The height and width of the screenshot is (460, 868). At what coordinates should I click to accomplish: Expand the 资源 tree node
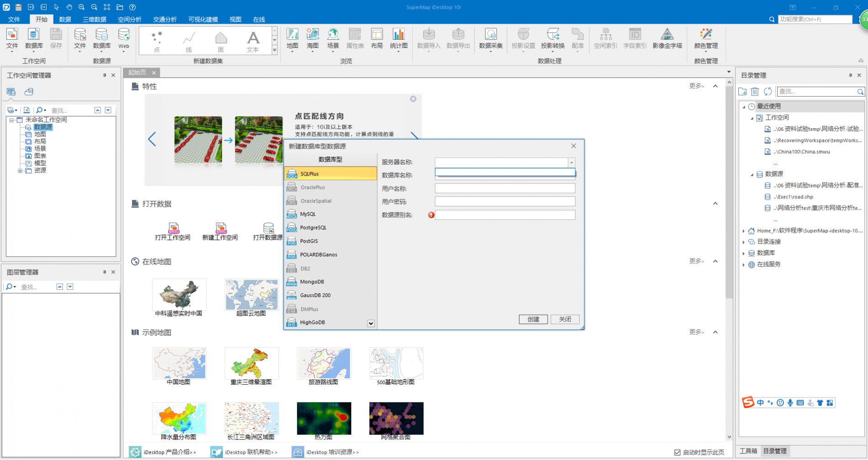coord(20,171)
